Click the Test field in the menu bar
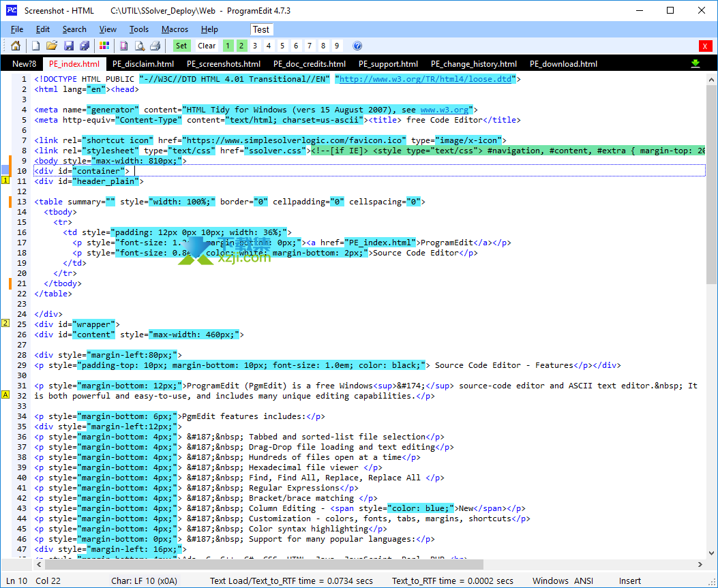 261,29
